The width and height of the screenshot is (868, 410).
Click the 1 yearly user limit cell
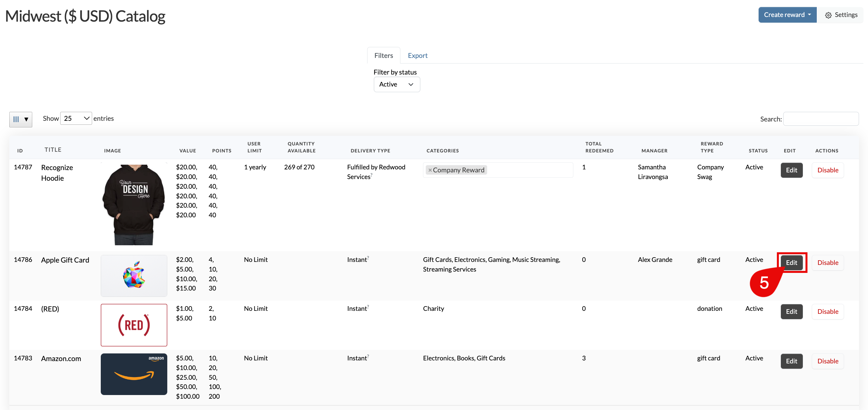pos(255,167)
